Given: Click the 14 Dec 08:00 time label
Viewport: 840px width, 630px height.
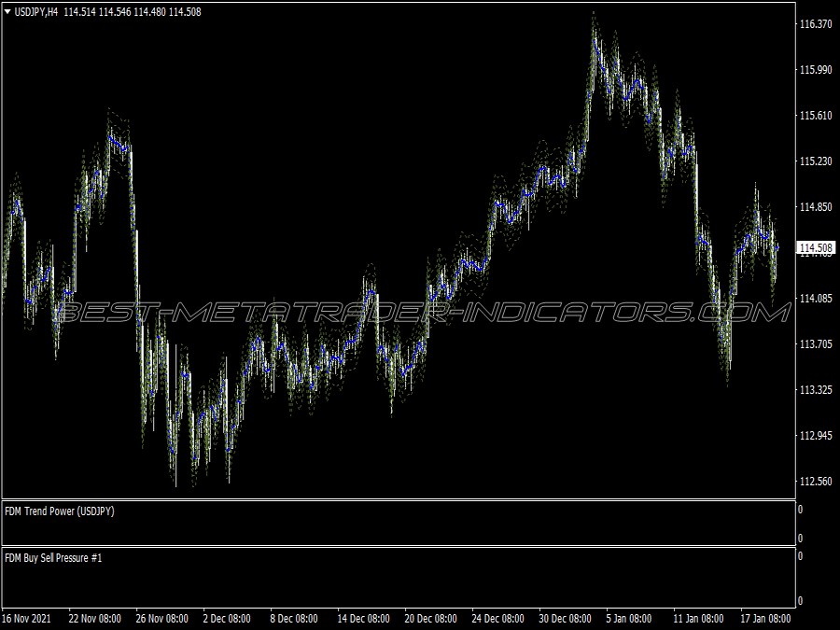Looking at the screenshot, I should click(x=363, y=619).
